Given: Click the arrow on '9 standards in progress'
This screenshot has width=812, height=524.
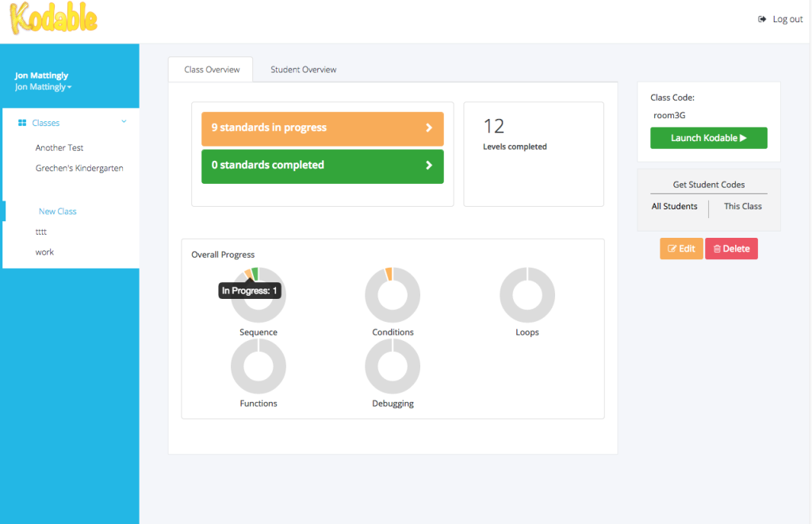Looking at the screenshot, I should pyautogui.click(x=430, y=128).
